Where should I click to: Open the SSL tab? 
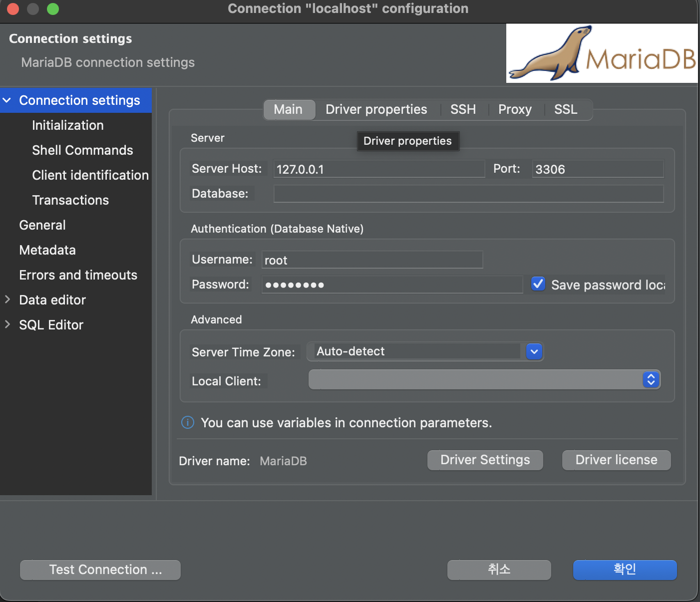click(x=566, y=110)
